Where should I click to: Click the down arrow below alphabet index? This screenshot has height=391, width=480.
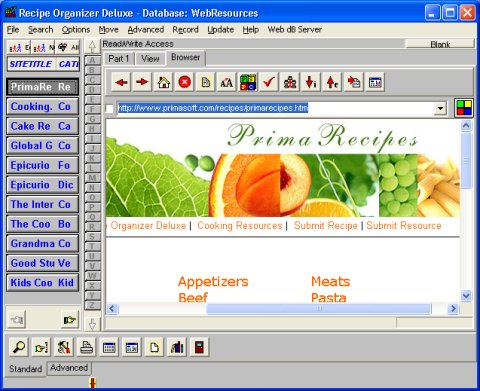[x=92, y=324]
